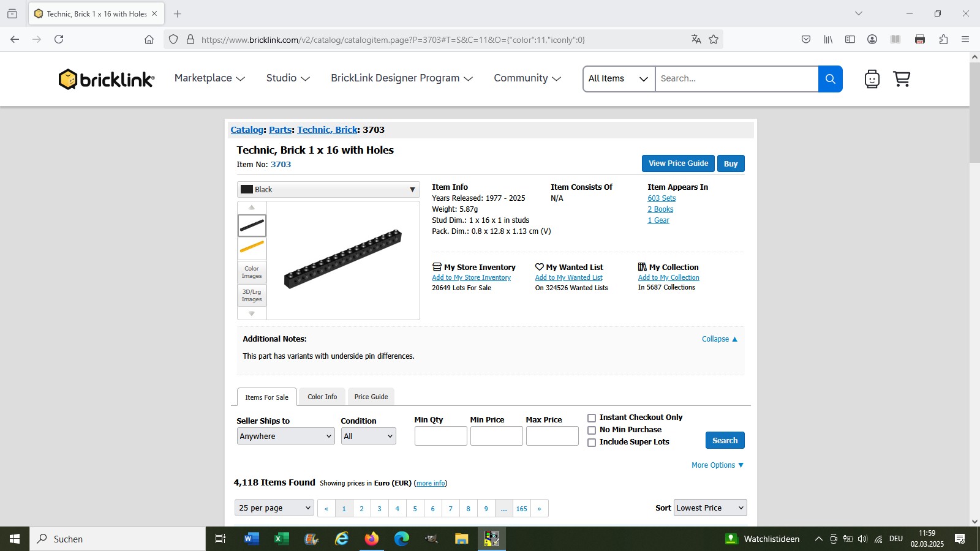Image resolution: width=980 pixels, height=551 pixels.
Task: Enable Instant Checkout Only checkbox
Action: point(592,418)
